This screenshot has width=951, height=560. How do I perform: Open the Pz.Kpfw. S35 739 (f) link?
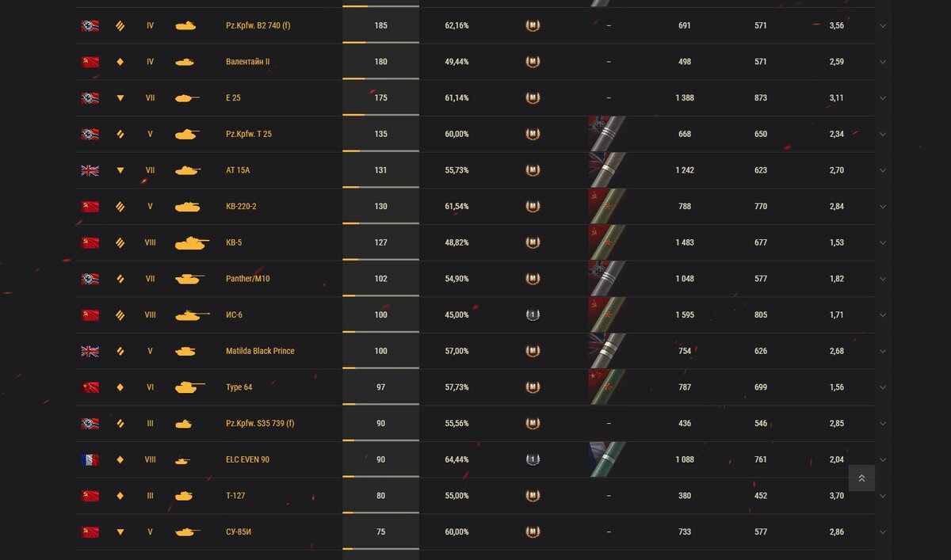point(260,424)
